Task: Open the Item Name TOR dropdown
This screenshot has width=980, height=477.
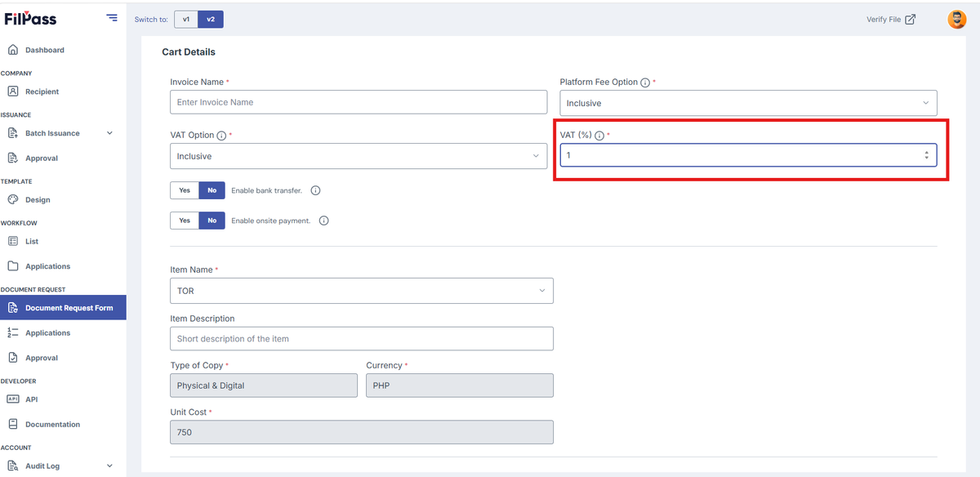Action: click(x=362, y=291)
